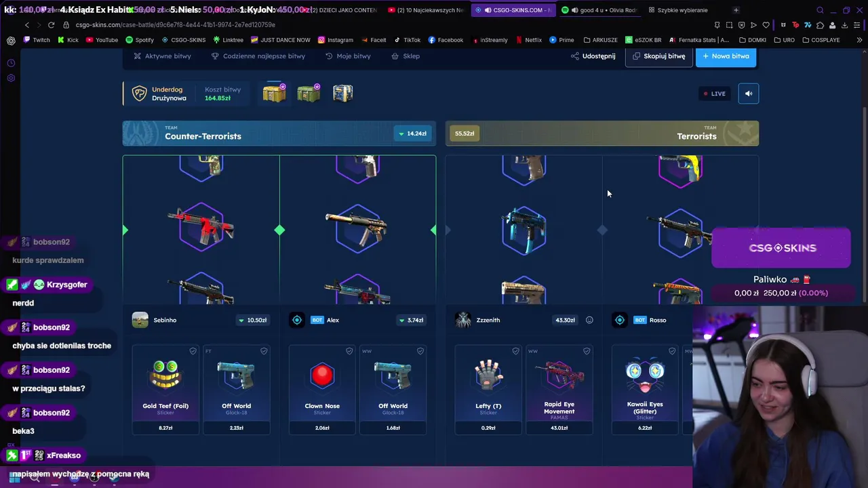868x488 pixels.
Task: Open the Aktywne bitwy tab
Action: pos(162,56)
